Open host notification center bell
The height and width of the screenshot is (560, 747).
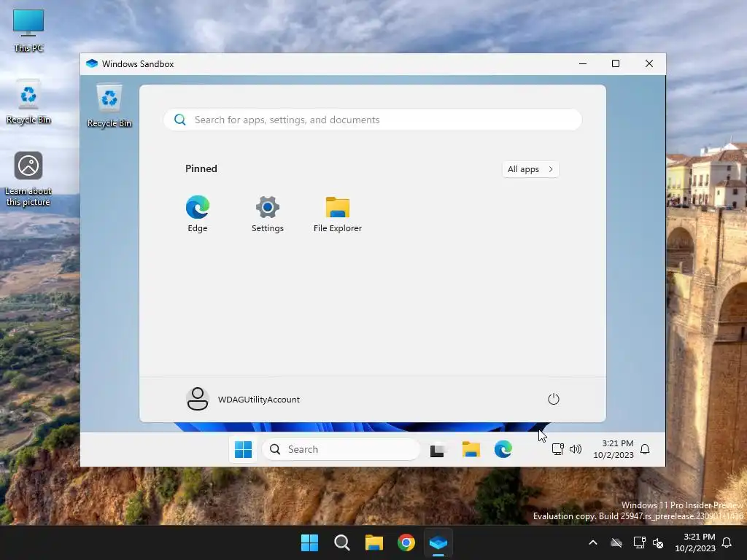(727, 542)
